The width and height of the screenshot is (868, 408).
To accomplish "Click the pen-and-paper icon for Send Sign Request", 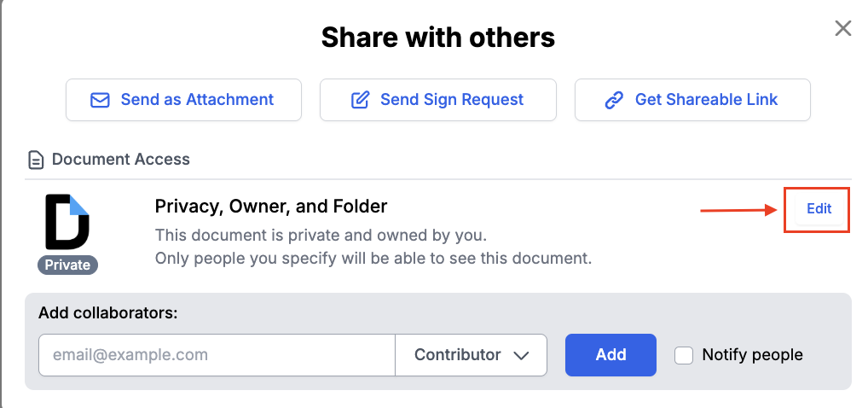I will (x=361, y=100).
